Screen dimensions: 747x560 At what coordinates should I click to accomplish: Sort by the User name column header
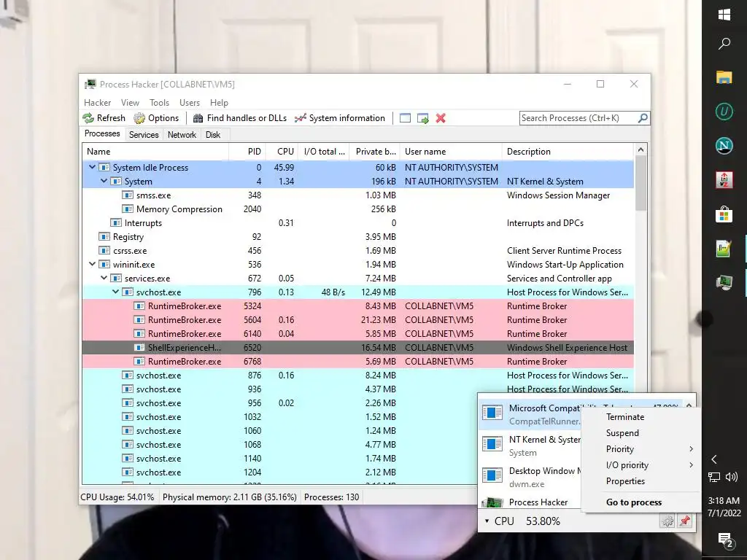[451, 152]
